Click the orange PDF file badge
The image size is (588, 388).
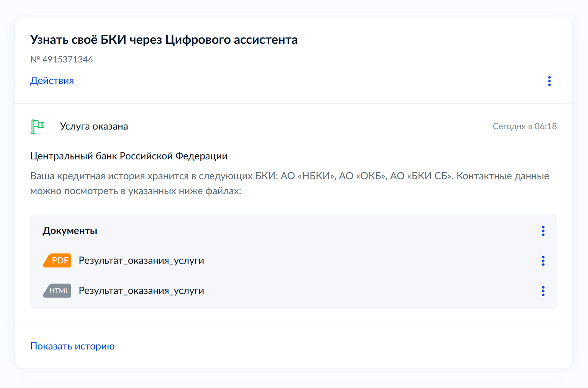57,260
